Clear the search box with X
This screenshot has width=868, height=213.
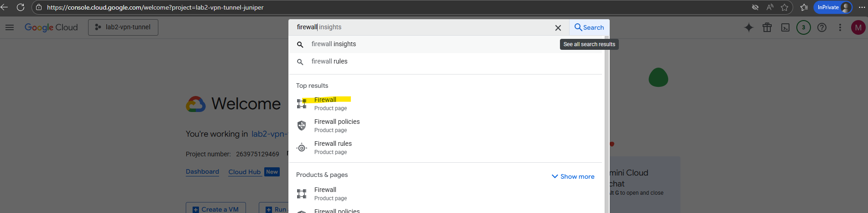(x=558, y=28)
